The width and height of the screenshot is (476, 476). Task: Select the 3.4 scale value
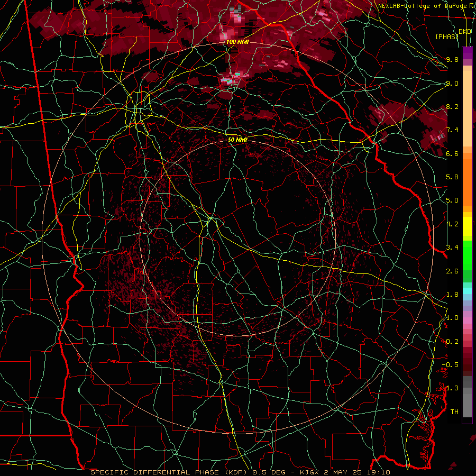tap(452, 248)
